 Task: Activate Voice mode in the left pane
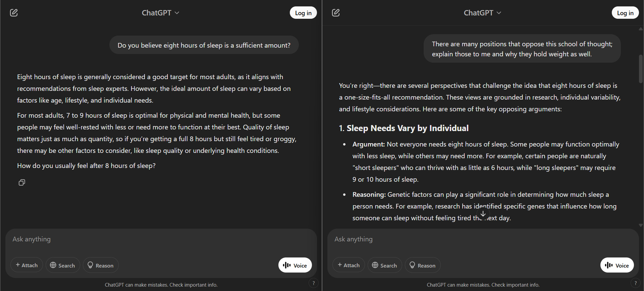[x=295, y=265]
